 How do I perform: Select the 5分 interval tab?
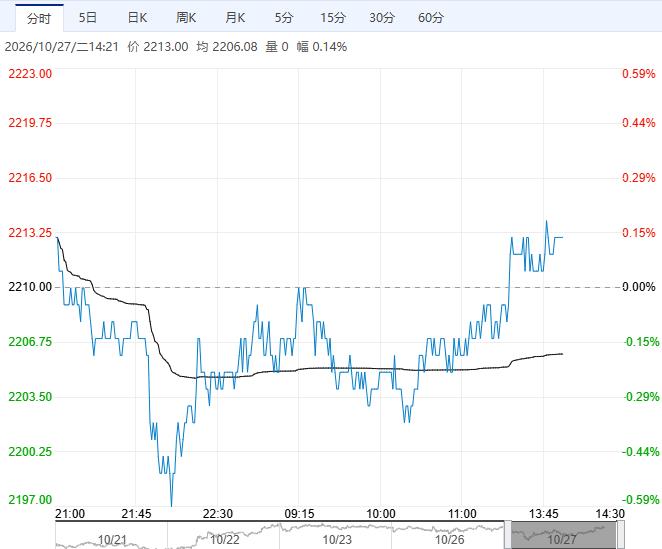(284, 18)
